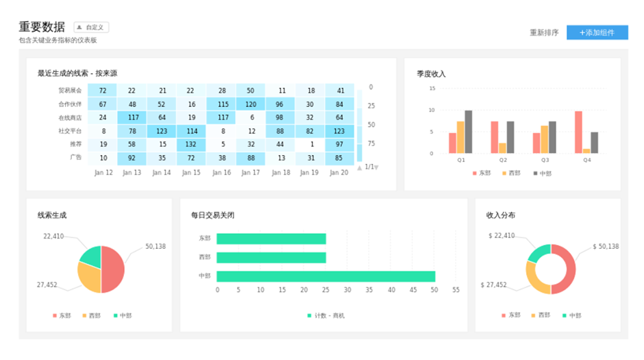Click the heatmap legend page-down arrow
Viewport: 644px width, 360px height.
tap(376, 168)
